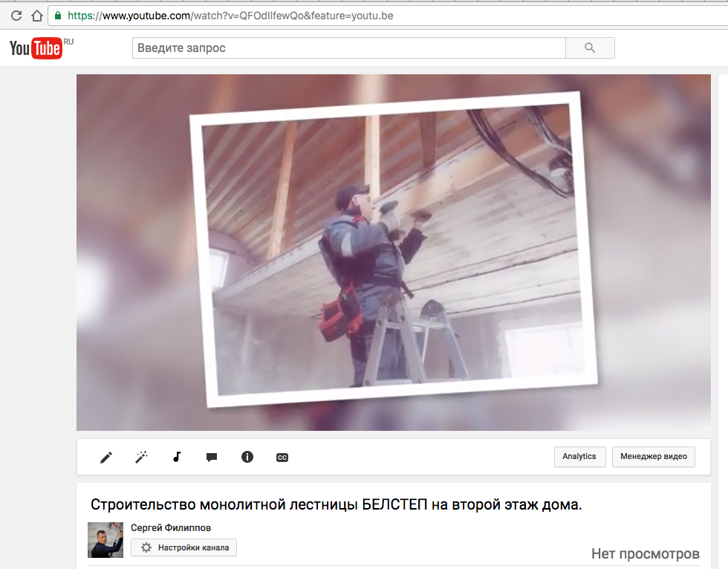The height and width of the screenshot is (569, 728).
Task: Reload the page with the browser refresh icon
Action: pos(13,16)
